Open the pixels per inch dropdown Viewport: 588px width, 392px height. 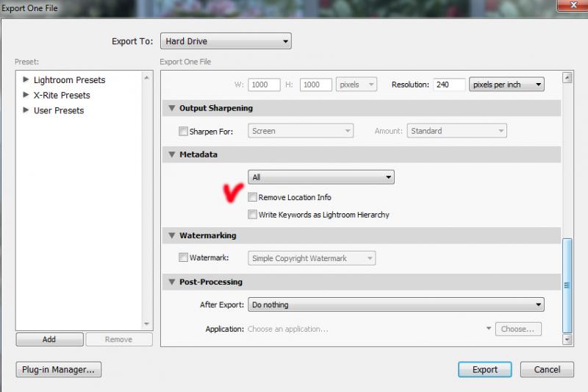506,85
